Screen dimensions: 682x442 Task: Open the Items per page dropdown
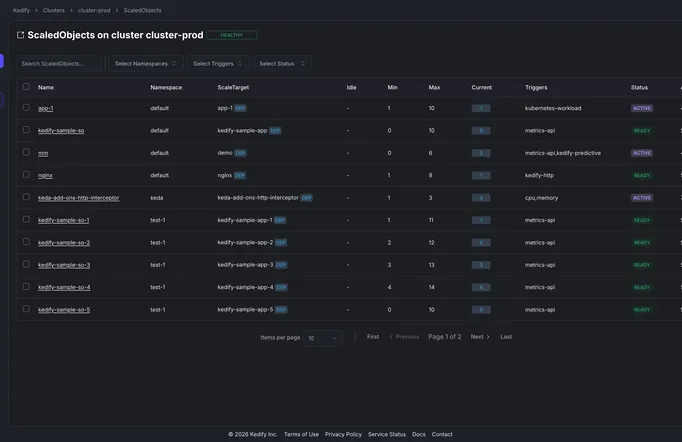[323, 338]
